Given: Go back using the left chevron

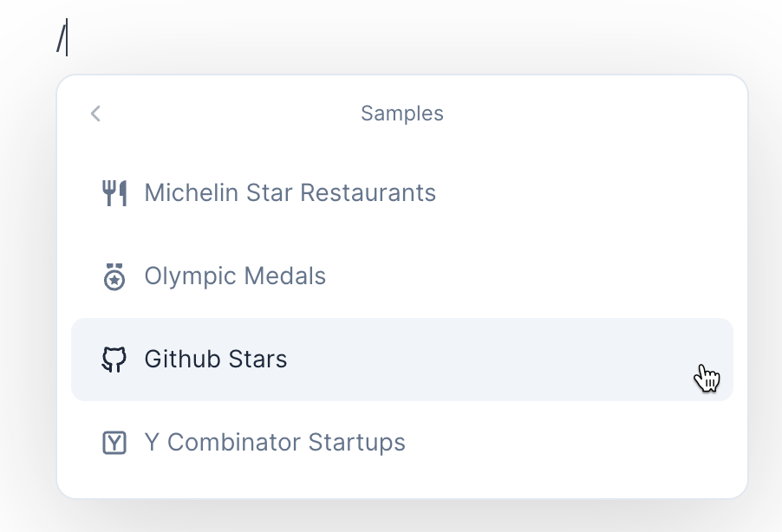Looking at the screenshot, I should coord(95,114).
